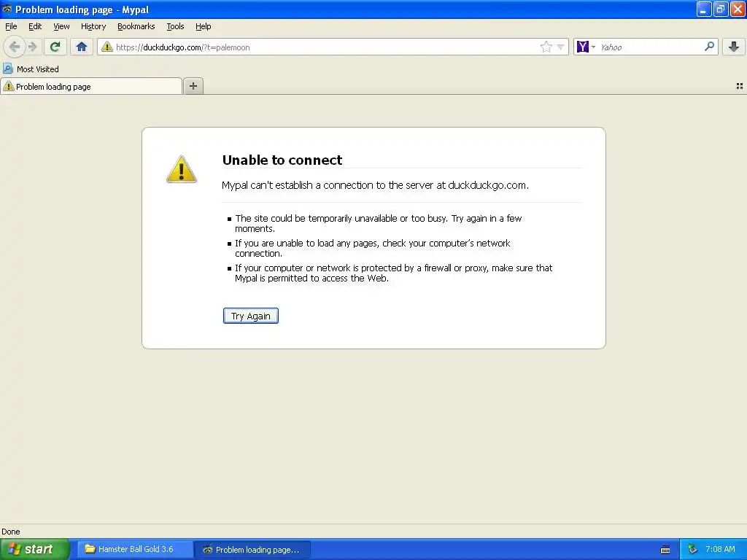Open the Tools menu
The height and width of the screenshot is (560, 747).
click(x=175, y=26)
